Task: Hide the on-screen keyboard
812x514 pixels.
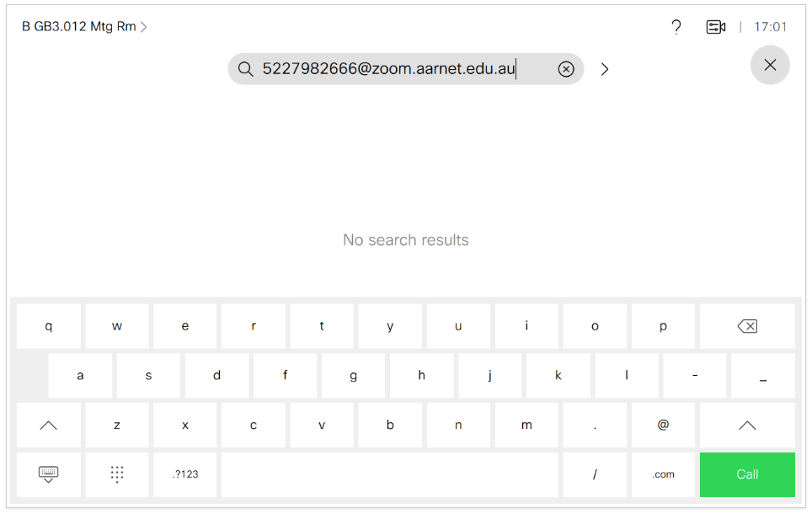Action: [49, 474]
